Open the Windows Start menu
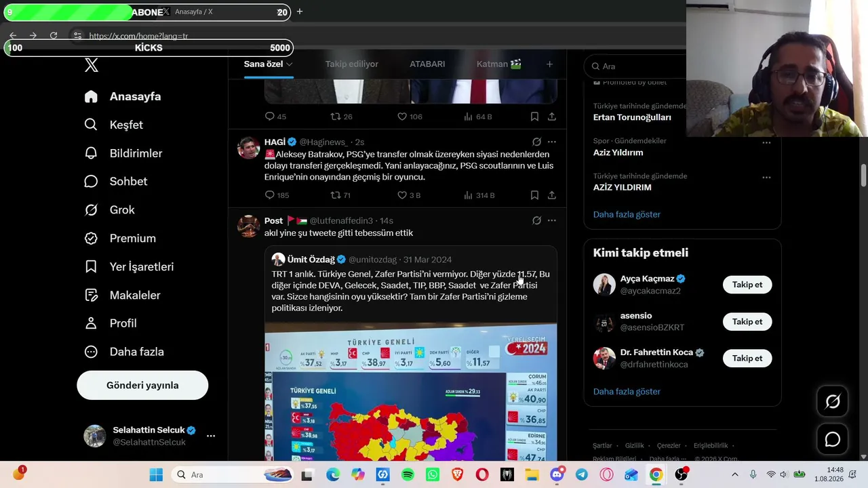 (x=156, y=474)
